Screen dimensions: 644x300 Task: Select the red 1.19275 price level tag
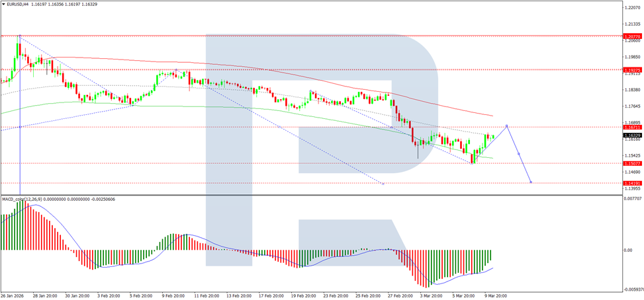(632, 69)
